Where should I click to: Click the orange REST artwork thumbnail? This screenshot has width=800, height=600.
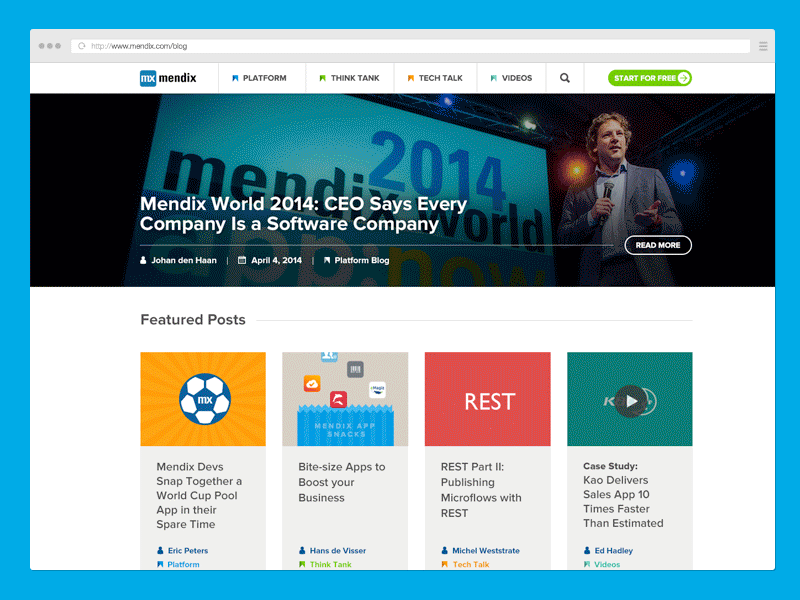[487, 398]
